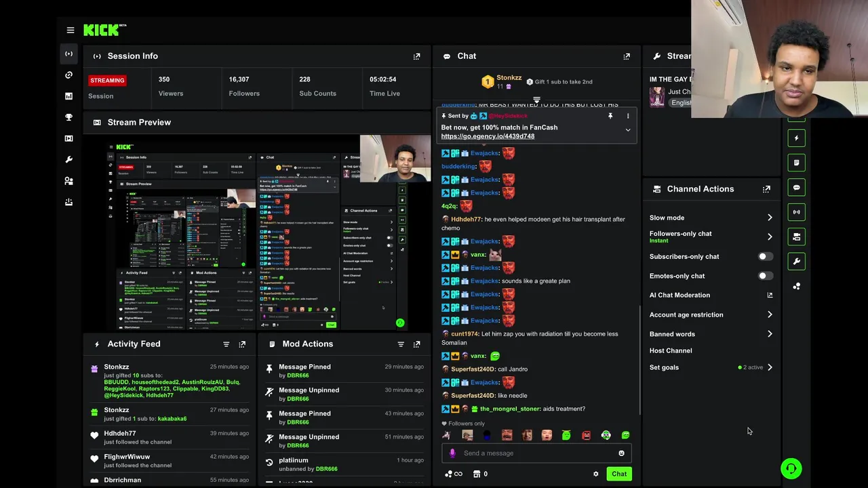Toggle stream settings wrench widget in right toolbar
The width and height of the screenshot is (868, 488).
point(797,261)
